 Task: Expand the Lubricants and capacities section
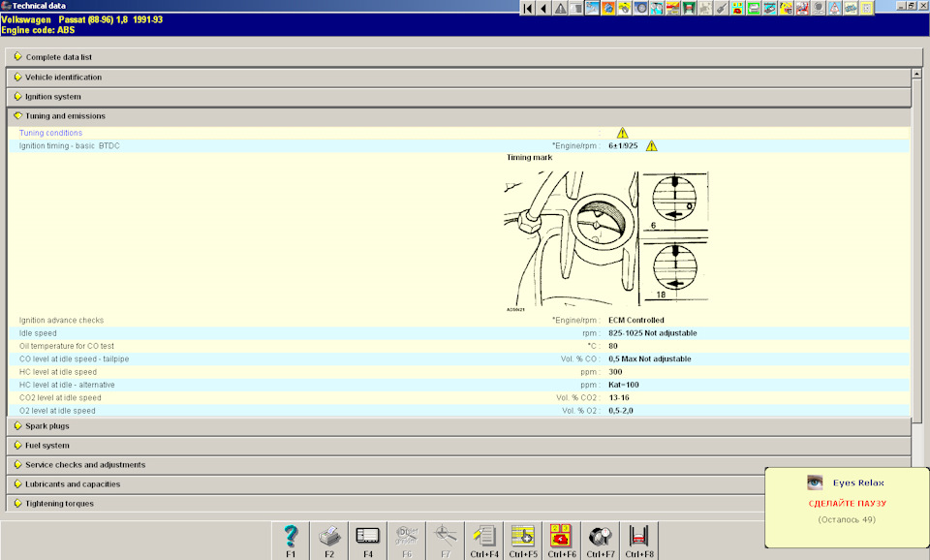386,484
